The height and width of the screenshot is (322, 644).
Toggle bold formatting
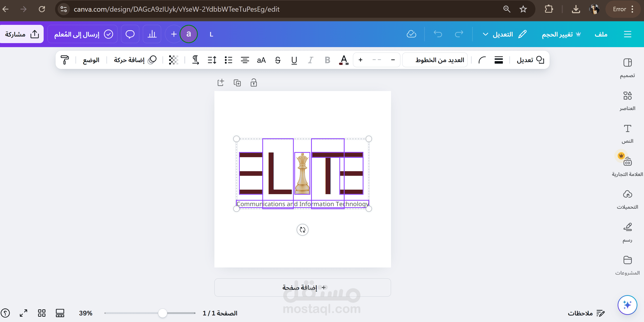click(327, 60)
